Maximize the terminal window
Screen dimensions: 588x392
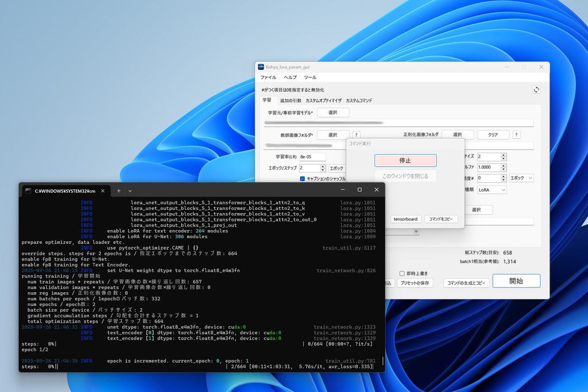tap(359, 189)
